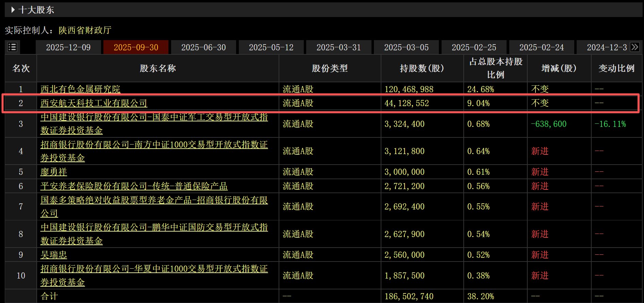Viewport: 644px width, 303px height.
Task: Click the 0.61% ownership cell
Action: [478, 172]
